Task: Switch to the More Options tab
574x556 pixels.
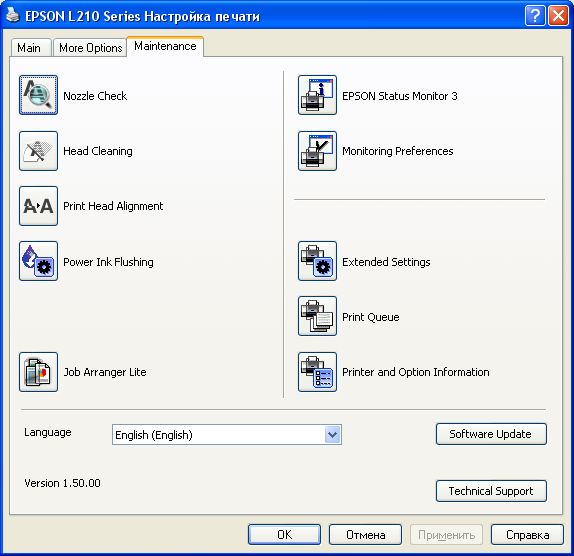Action: click(90, 48)
